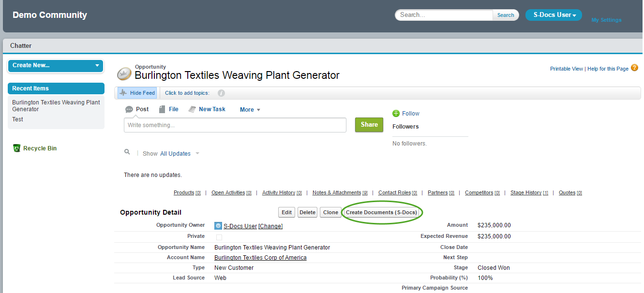This screenshot has width=644, height=293.
Task: Click Create Documents (S-Docs) button
Action: (x=381, y=212)
